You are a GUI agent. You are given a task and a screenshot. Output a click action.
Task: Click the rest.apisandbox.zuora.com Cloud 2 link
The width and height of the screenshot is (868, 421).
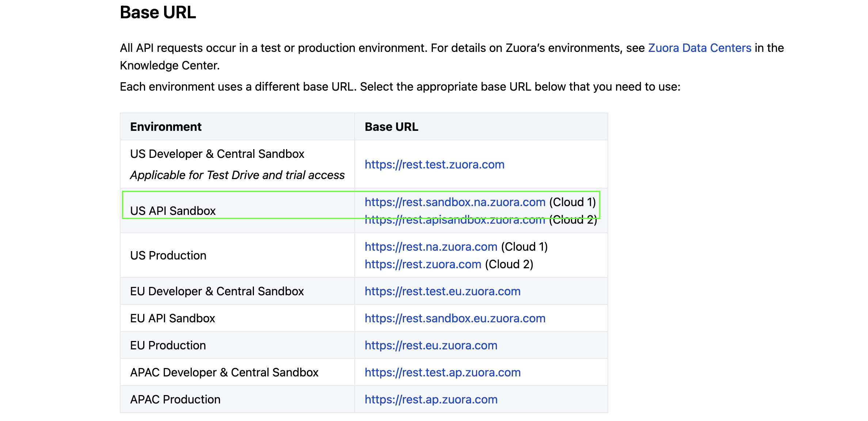pyautogui.click(x=455, y=221)
